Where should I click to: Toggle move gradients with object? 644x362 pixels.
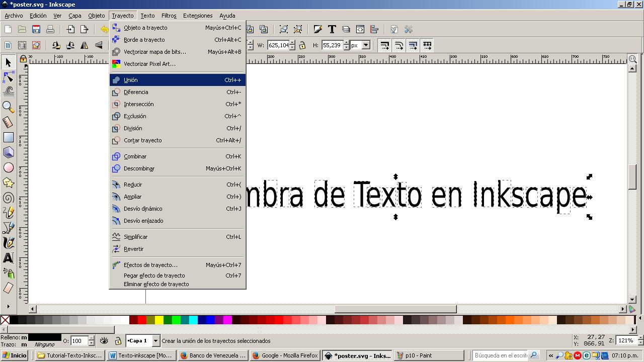pyautogui.click(x=413, y=45)
